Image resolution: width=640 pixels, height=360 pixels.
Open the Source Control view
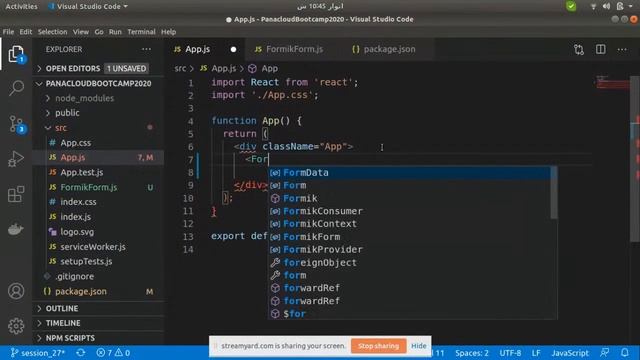coord(16,124)
